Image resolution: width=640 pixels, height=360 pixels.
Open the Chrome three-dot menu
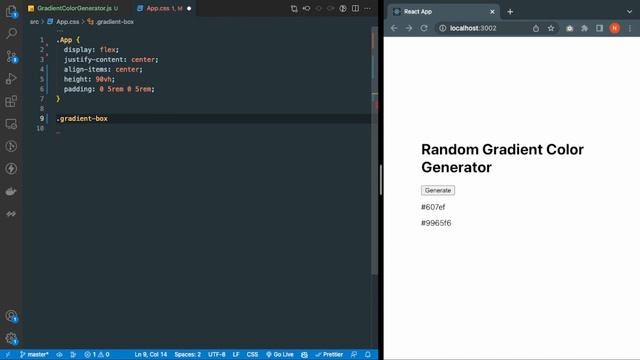(x=630, y=28)
